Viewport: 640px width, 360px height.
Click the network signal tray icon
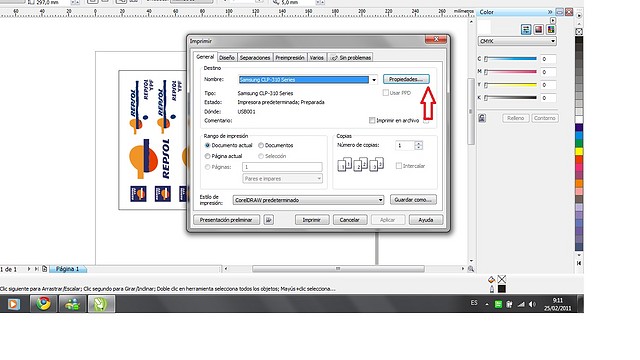pos(521,304)
